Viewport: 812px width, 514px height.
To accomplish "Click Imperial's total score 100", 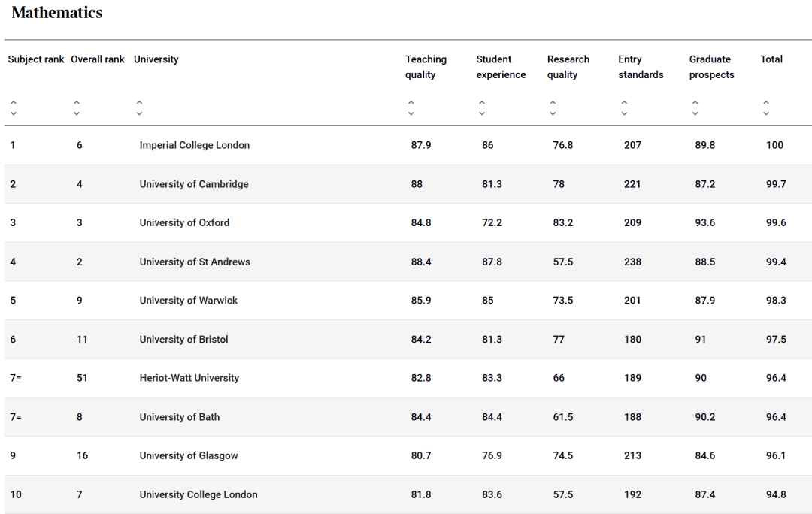I will click(x=774, y=146).
